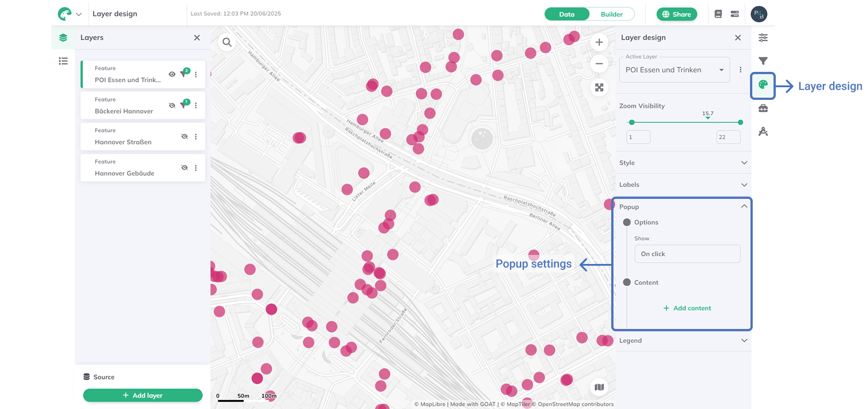Click the Zoom Visibility slider right handle
The image size is (868, 409).
740,122
